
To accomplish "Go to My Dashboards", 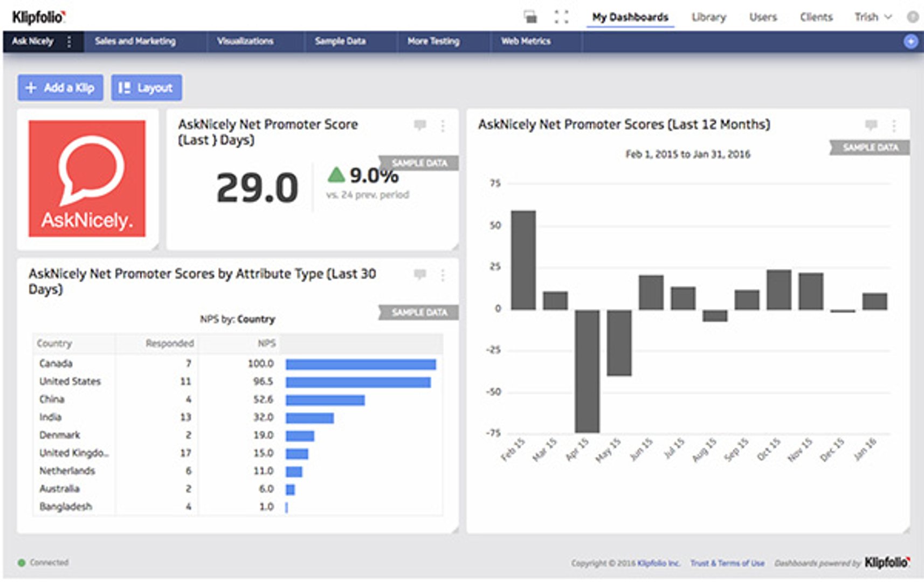I will click(630, 17).
